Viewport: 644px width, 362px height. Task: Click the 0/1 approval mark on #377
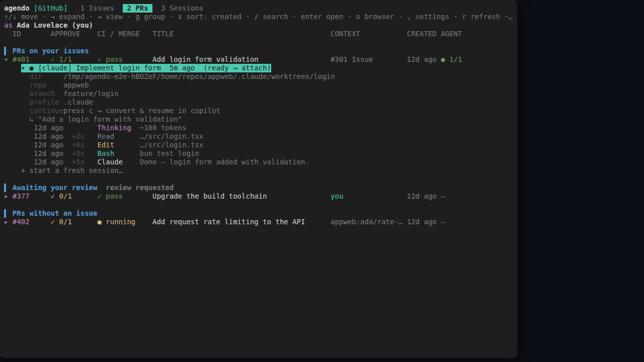[x=61, y=196]
